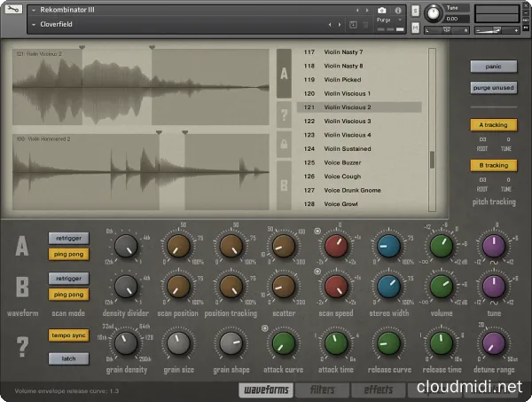Toggle B tracking button

pos(494,165)
